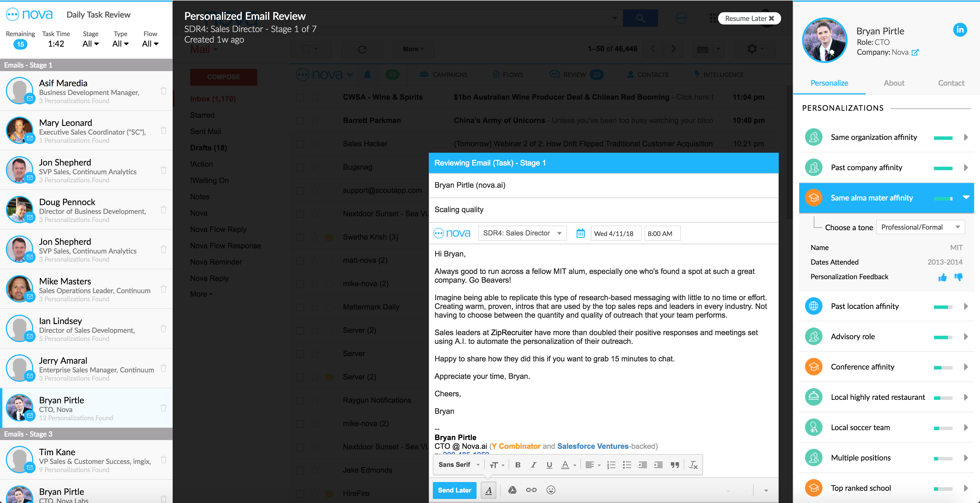This screenshot has width=980, height=503.
Task: Switch to the Contact tab
Action: pyautogui.click(x=951, y=83)
